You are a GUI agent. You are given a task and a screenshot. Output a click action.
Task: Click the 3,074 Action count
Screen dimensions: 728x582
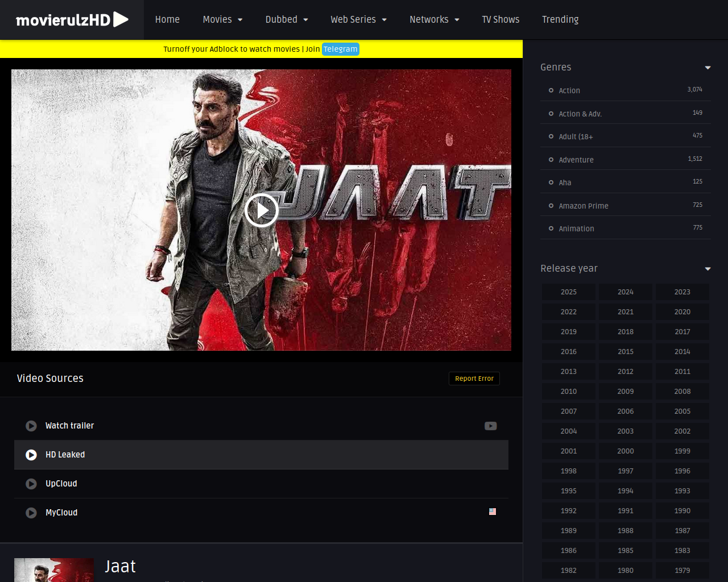pos(694,90)
